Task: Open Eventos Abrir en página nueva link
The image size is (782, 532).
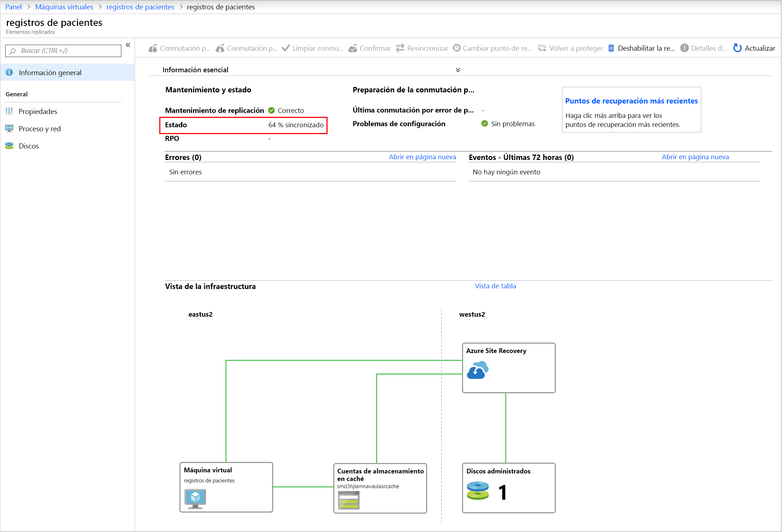Action: click(695, 157)
